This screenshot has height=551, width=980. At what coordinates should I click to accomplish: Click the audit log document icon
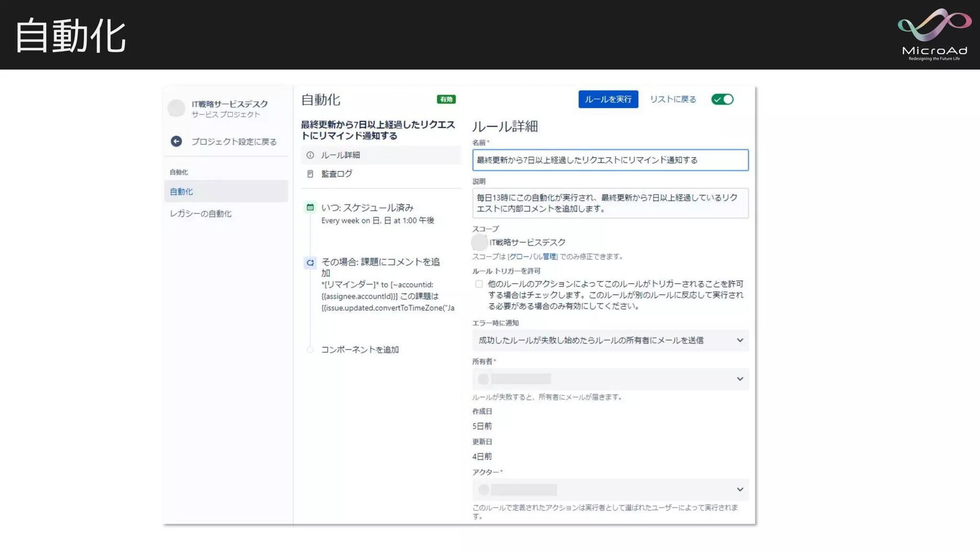click(x=310, y=174)
